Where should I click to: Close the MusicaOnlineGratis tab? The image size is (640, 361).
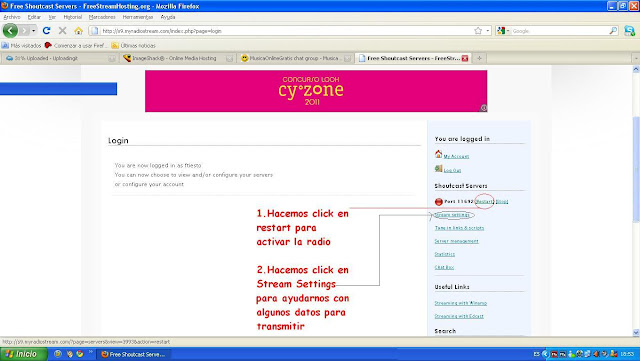click(x=347, y=59)
